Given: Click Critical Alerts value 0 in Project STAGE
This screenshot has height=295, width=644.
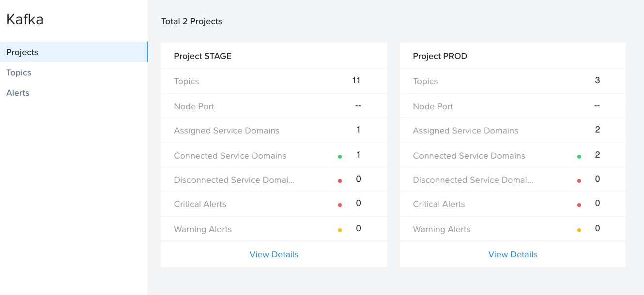Looking at the screenshot, I should pyautogui.click(x=359, y=203).
